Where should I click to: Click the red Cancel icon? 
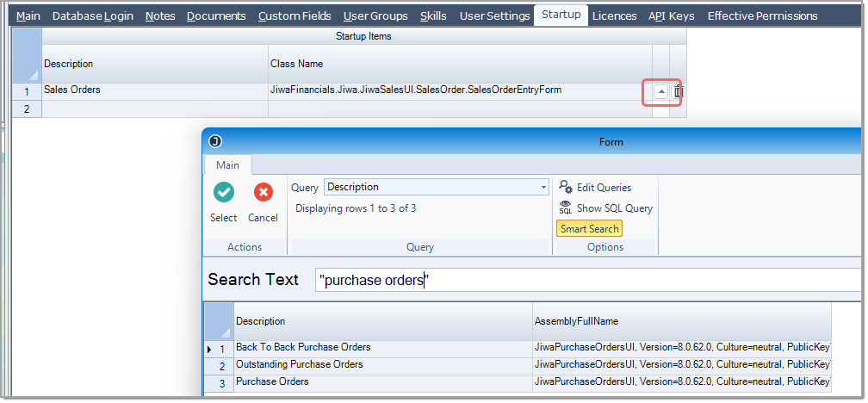[x=263, y=192]
